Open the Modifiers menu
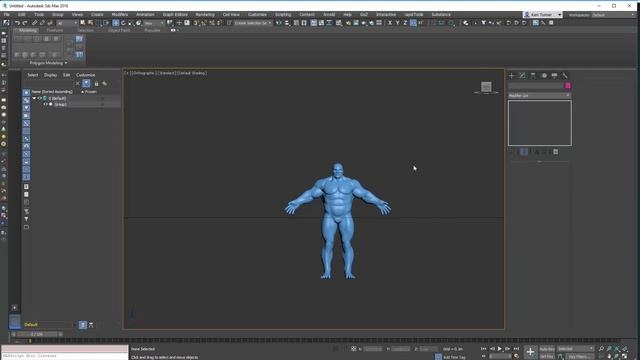 tap(120, 14)
